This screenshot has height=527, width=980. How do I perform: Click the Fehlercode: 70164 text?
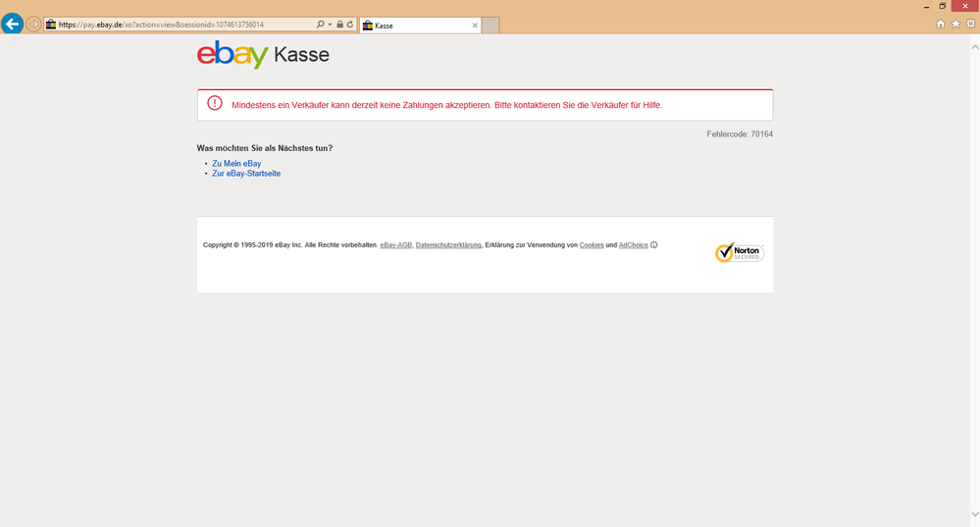[740, 133]
